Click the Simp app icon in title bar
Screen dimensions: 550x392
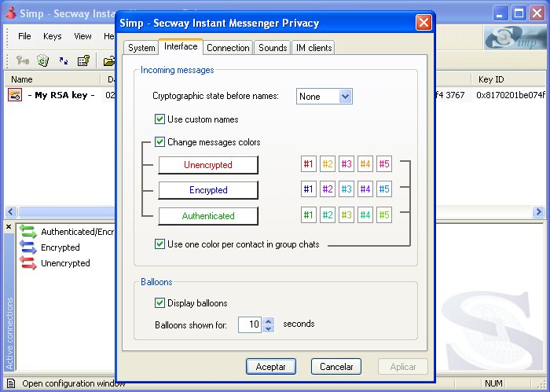(x=11, y=13)
